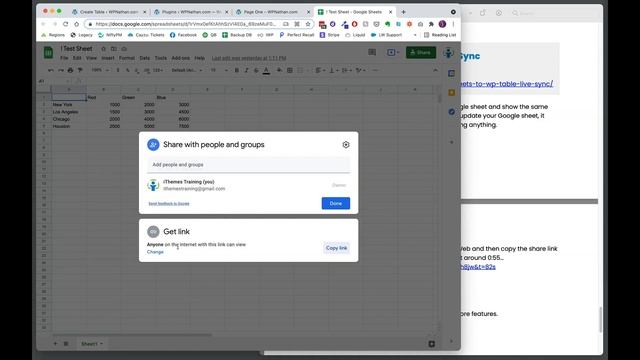Click the Done button

click(336, 203)
